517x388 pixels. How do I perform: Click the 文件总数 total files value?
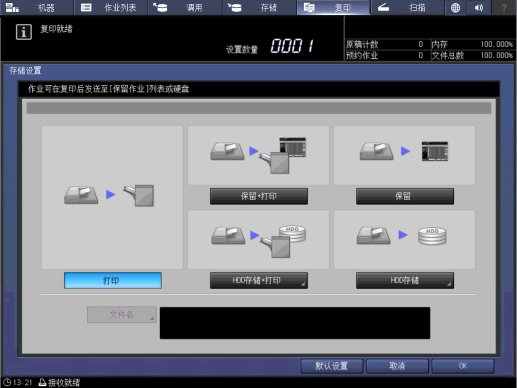(x=496, y=55)
